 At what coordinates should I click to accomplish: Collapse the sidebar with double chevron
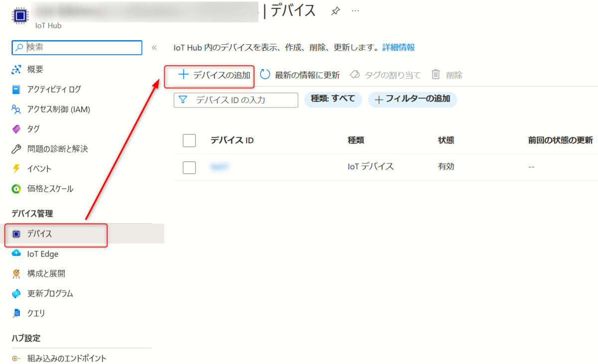click(154, 48)
